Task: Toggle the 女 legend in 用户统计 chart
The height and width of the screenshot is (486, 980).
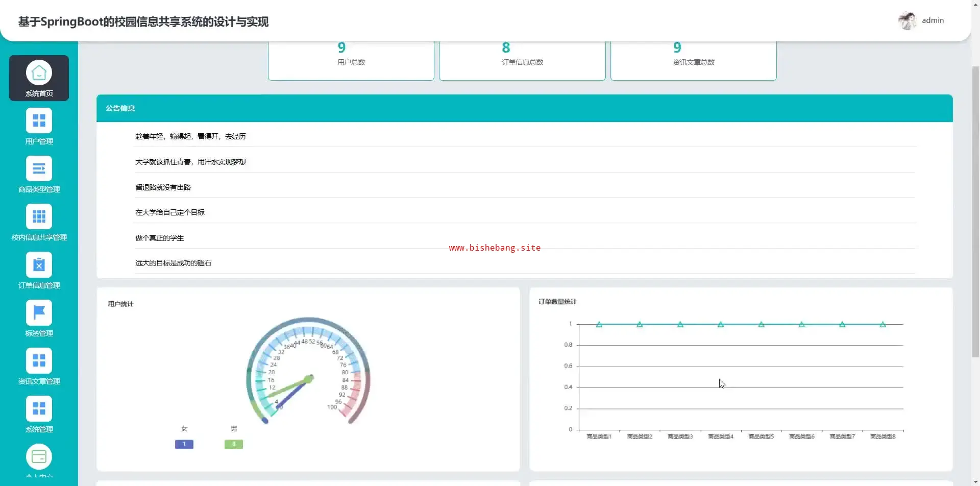Action: pyautogui.click(x=184, y=444)
